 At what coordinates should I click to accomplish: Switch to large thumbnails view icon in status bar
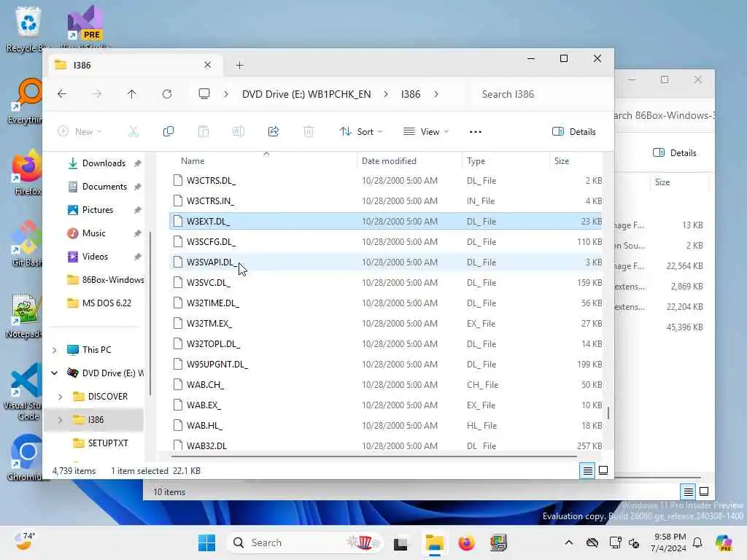[x=603, y=470]
